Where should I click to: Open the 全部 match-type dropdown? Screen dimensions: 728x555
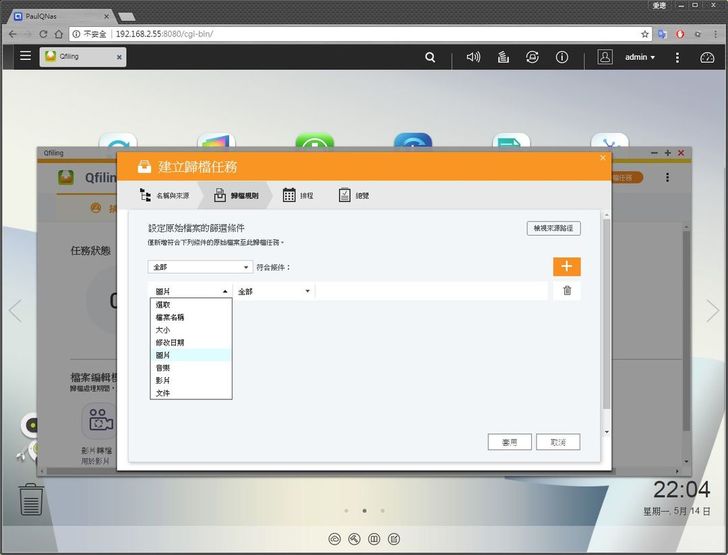[x=200, y=267]
